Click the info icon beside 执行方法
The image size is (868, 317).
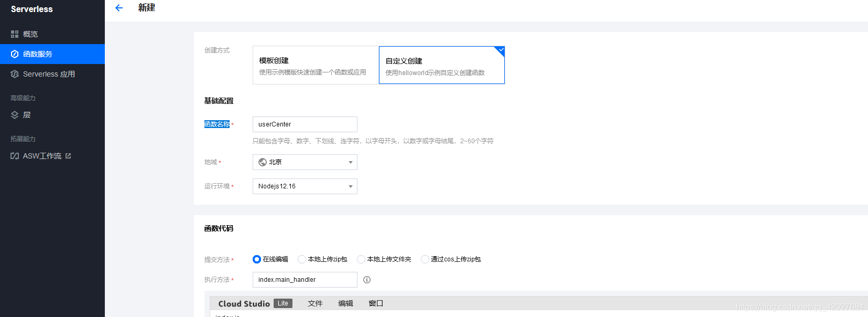pos(367,280)
